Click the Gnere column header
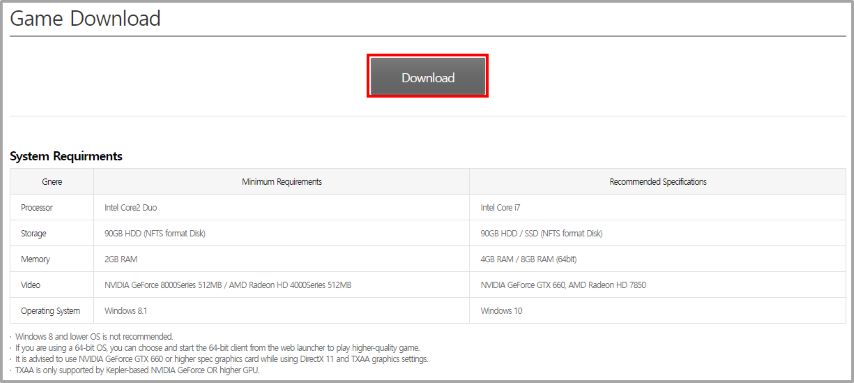This screenshot has height=383, width=854. coord(52,182)
